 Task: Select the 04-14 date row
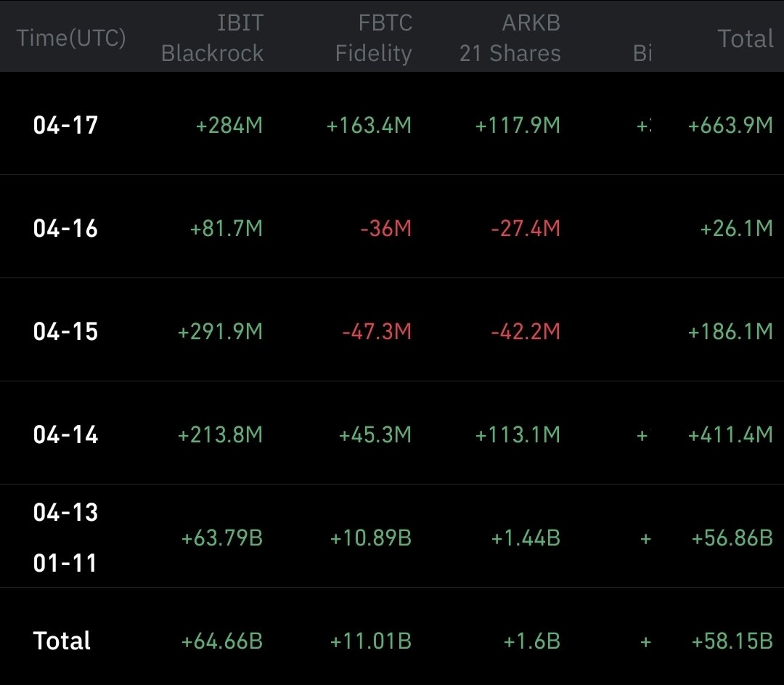point(65,435)
